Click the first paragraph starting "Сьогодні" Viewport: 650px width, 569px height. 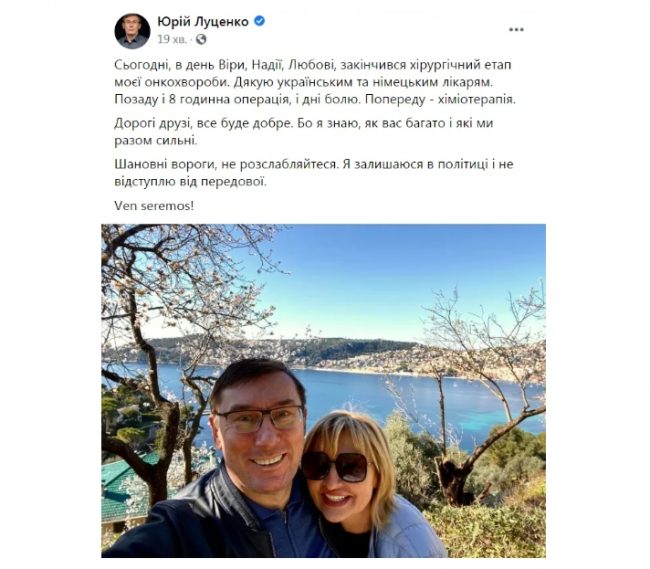pos(315,82)
